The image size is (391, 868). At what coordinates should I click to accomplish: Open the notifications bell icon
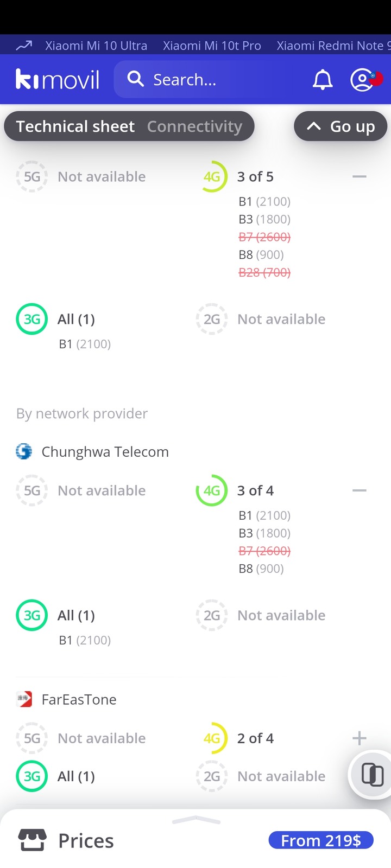[323, 80]
